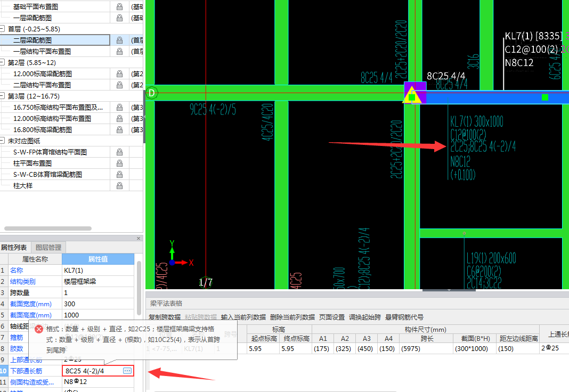Screen dimensions: 569x392
Task: Click 截面宽度 value 300
Action: tap(98, 304)
